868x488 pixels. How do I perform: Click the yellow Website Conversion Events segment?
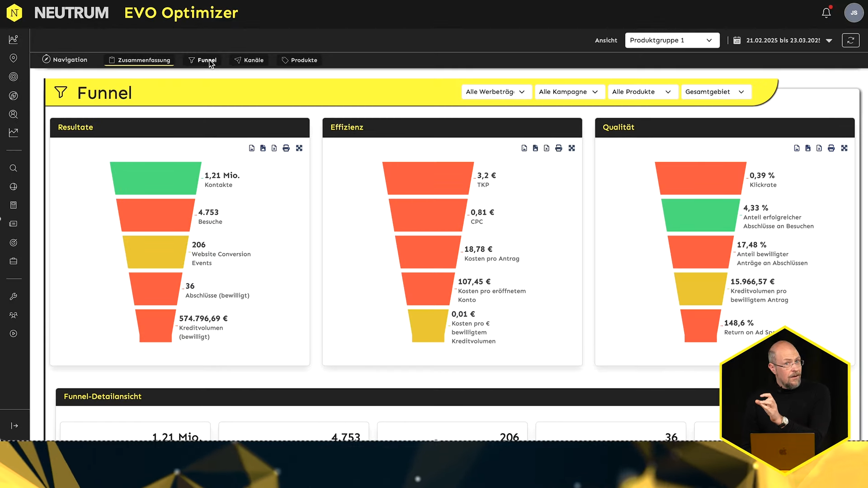coord(156,252)
